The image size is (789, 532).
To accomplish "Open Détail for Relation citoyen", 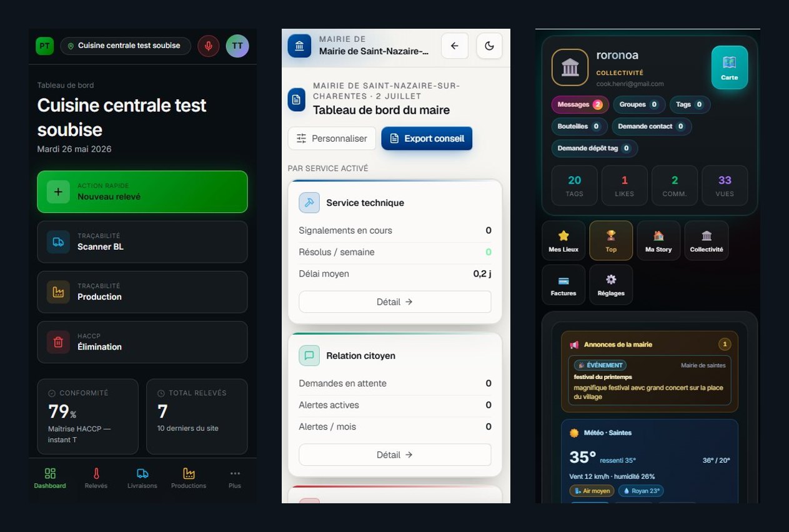I will pos(395,455).
